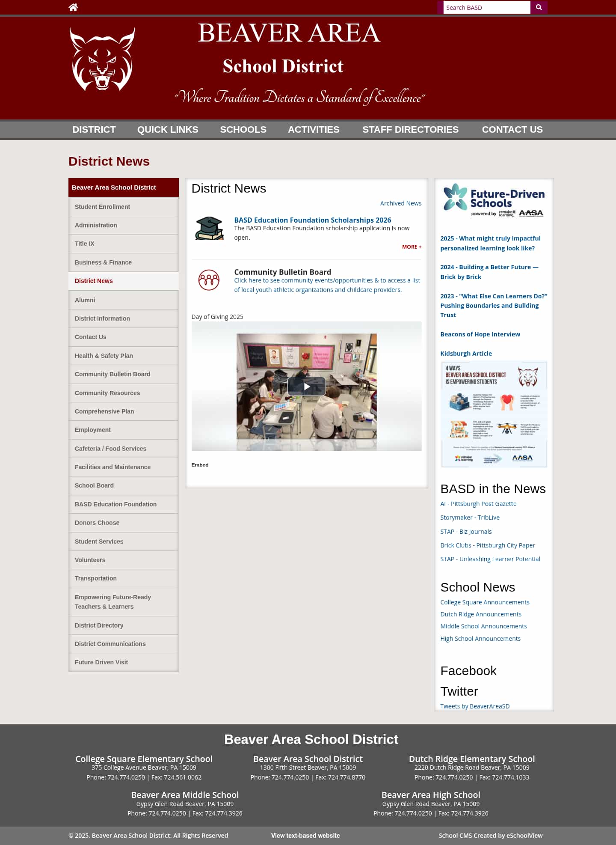Open 2024 Building a Better Future link
Image resolution: width=616 pixels, height=845 pixels.
489,272
